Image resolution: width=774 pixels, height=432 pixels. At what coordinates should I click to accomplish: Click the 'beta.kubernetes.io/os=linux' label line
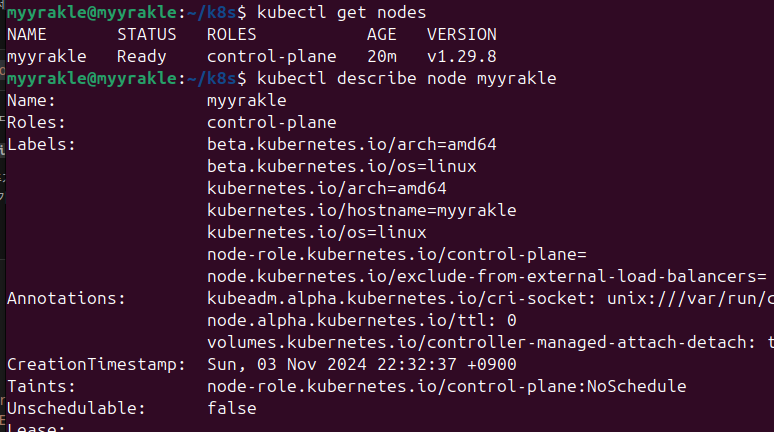tap(341, 165)
